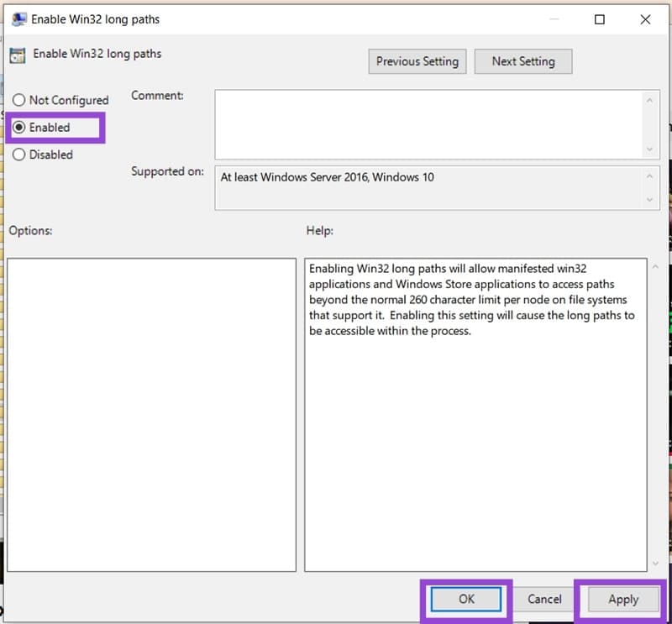
Task: Cancel the policy dialog
Action: [543, 599]
